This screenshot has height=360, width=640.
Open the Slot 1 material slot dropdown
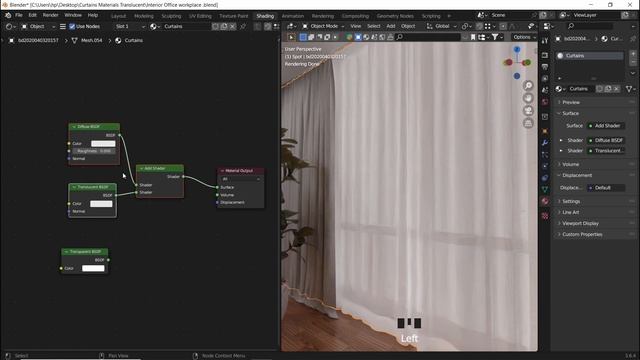[x=129, y=26]
